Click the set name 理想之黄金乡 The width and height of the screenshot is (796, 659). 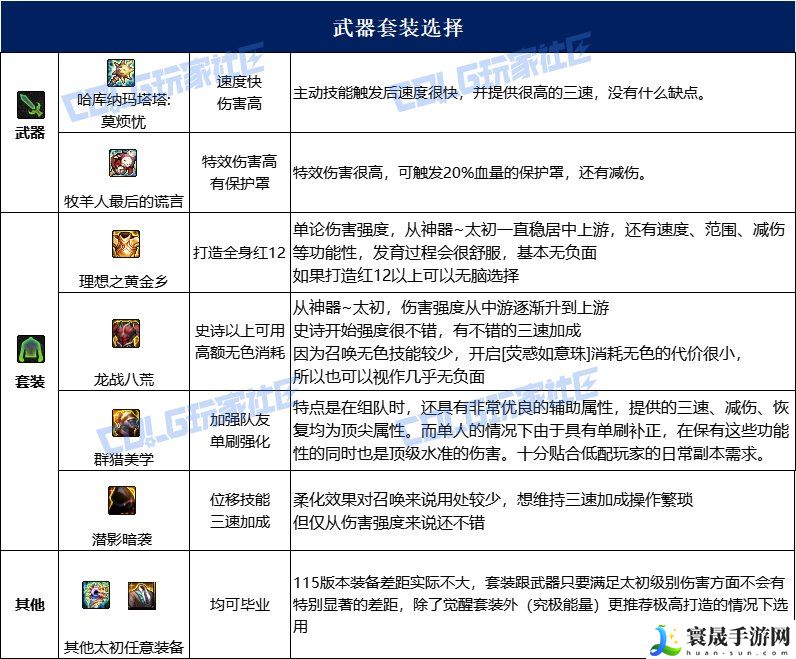tap(123, 281)
